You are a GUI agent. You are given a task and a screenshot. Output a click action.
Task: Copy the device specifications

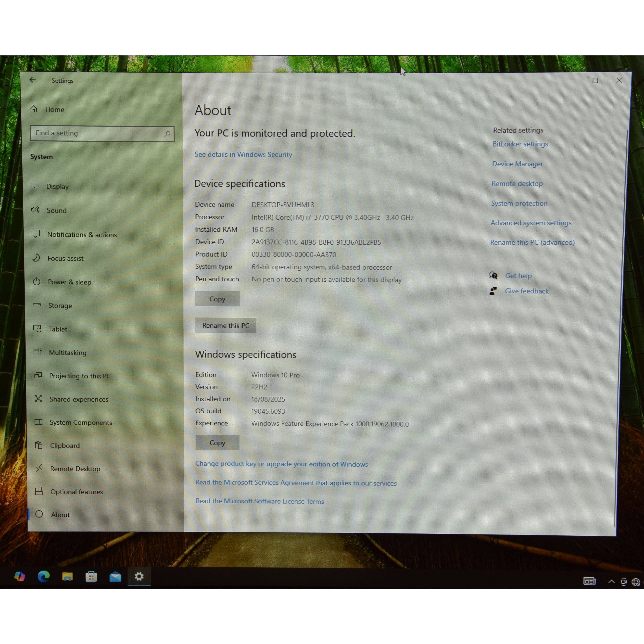tap(217, 299)
